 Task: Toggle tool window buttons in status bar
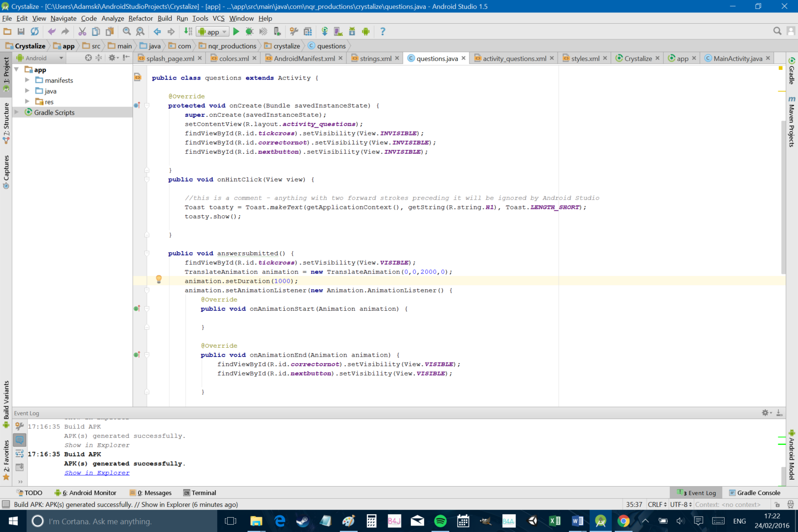click(6, 504)
